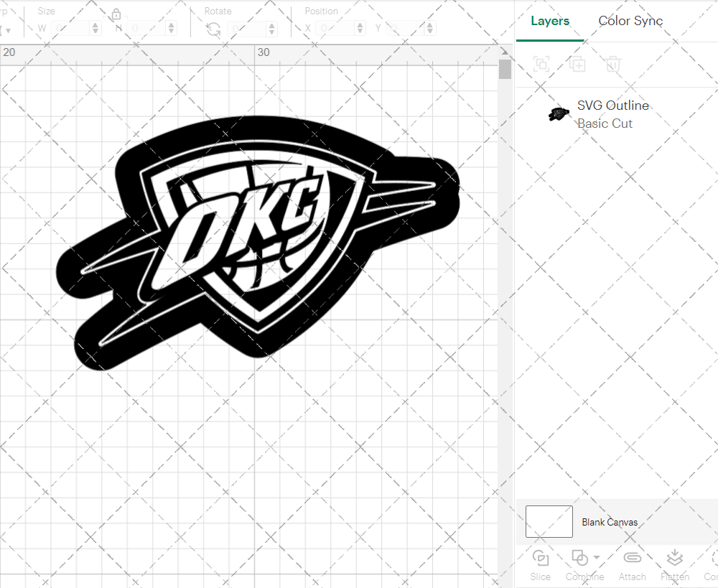Click the Blank Canvas entry
Screen dimensions: 718x588
coord(610,522)
